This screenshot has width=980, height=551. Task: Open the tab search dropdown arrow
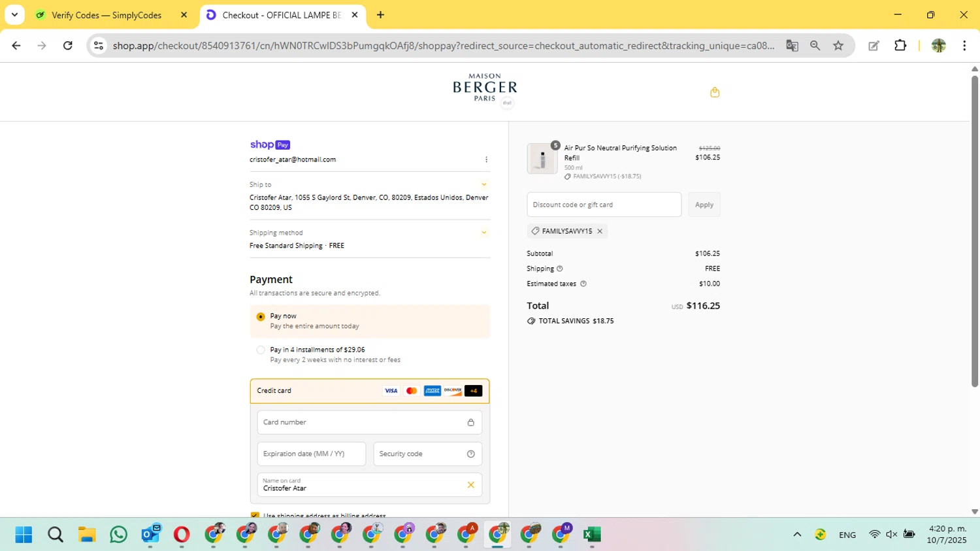pyautogui.click(x=14, y=14)
